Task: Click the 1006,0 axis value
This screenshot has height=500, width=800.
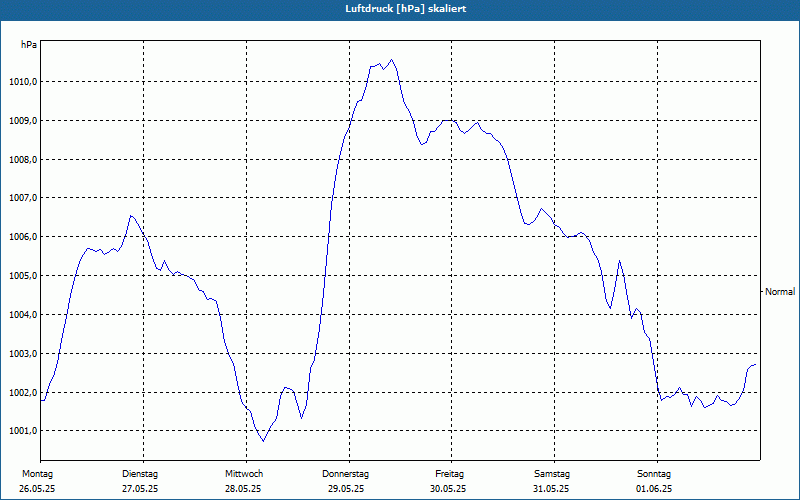Action: 23,237
